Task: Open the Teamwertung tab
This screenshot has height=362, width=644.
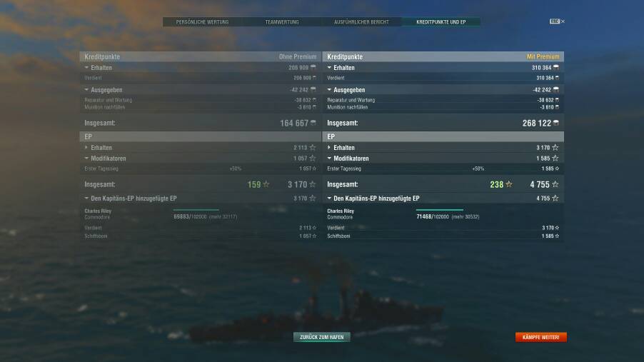Action: (282, 22)
